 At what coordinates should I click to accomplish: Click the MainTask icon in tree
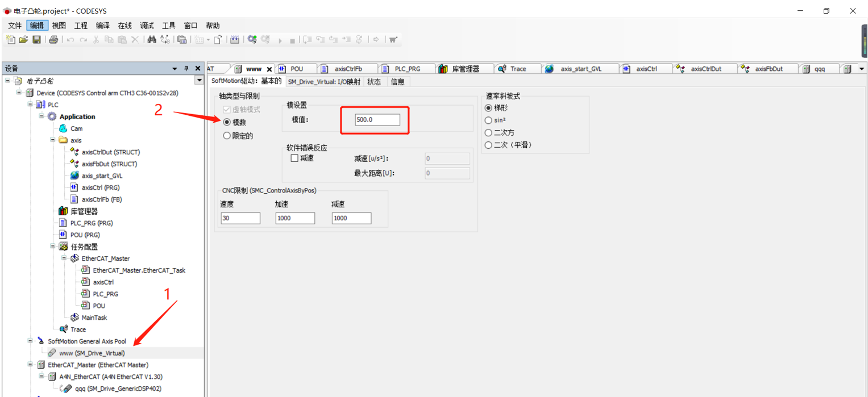(74, 317)
